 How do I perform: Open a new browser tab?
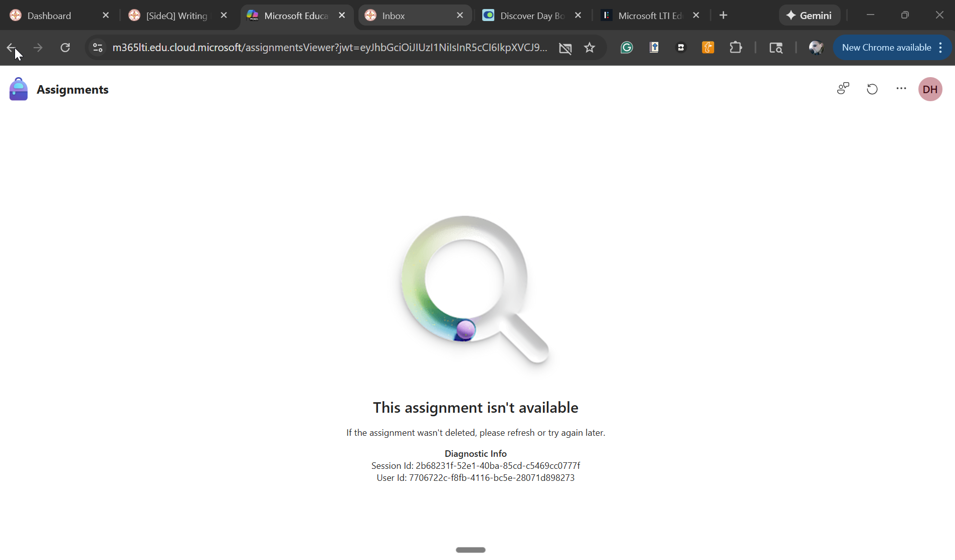pos(723,16)
